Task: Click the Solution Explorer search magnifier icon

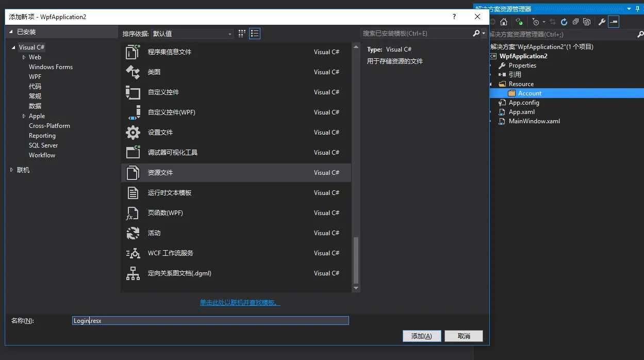Action: tap(640, 35)
